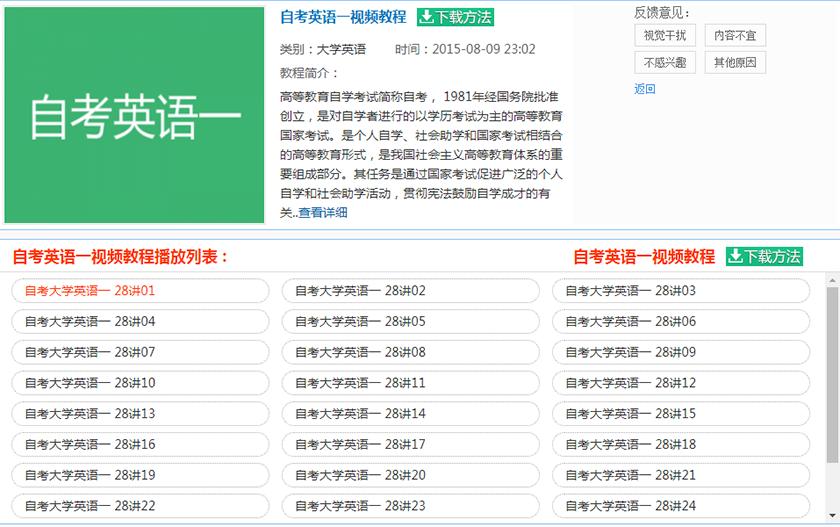Go to lesson 自考大学英语一 28讲22

tap(140, 506)
